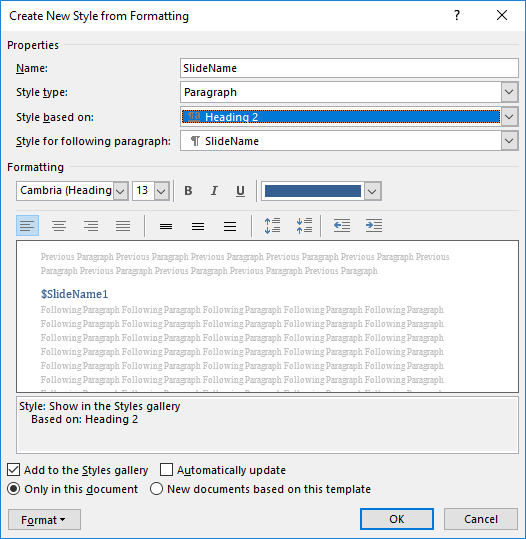
Task: Open the font name dropdown arrow
Action: tap(120, 191)
